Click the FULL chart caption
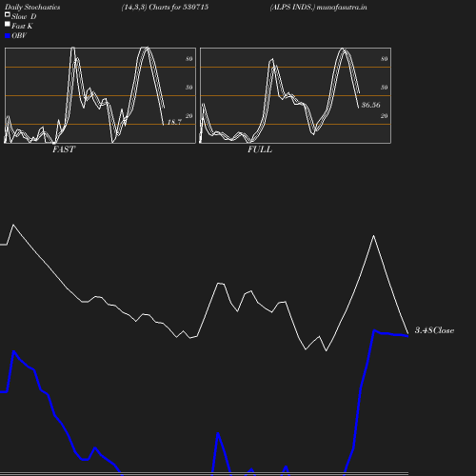 260,149
